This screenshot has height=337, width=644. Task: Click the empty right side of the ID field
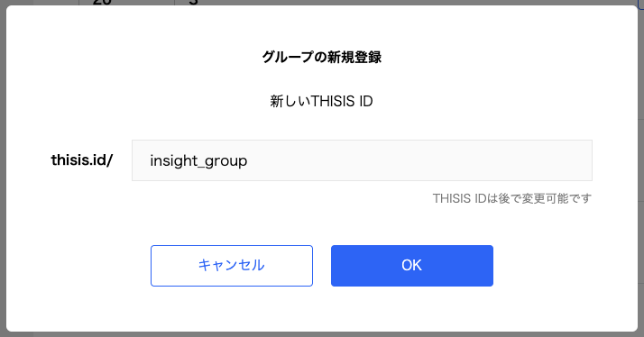click(419, 160)
